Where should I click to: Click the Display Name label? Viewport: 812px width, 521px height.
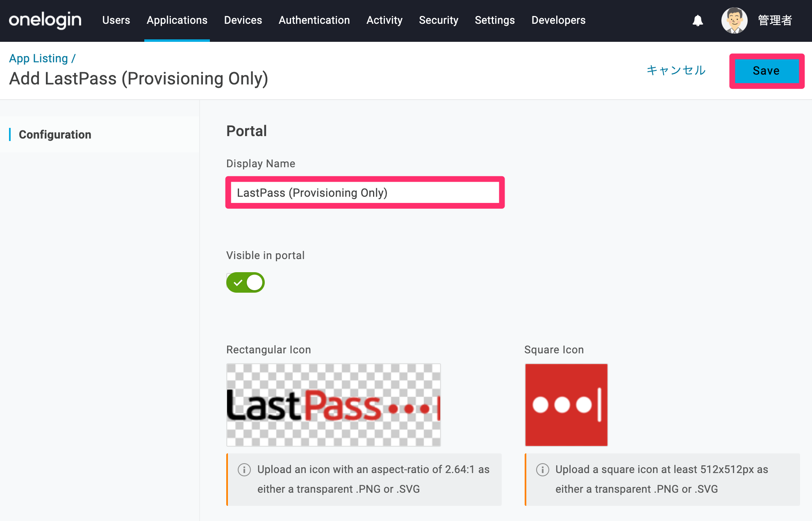click(261, 164)
